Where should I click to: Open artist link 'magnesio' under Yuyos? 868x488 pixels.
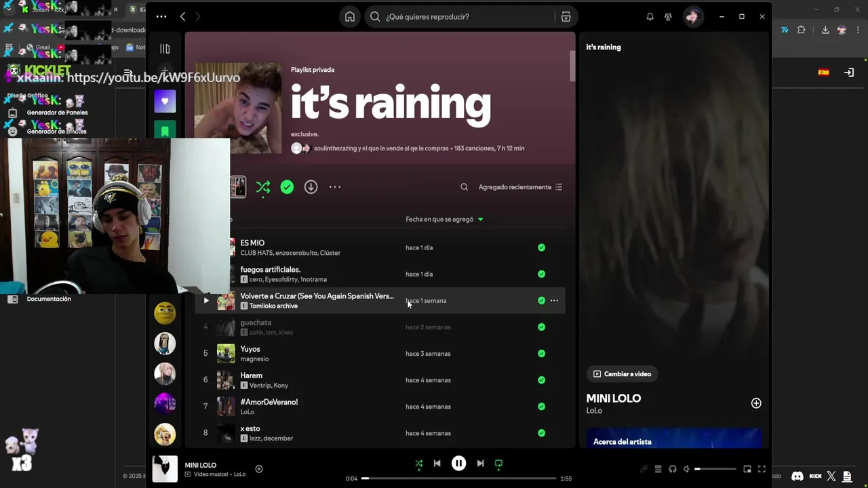tap(254, 359)
